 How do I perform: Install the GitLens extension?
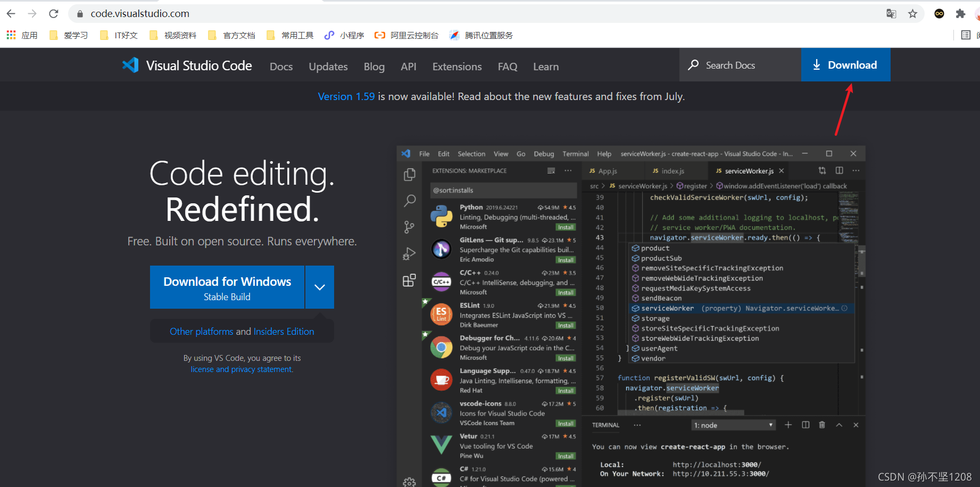(566, 260)
